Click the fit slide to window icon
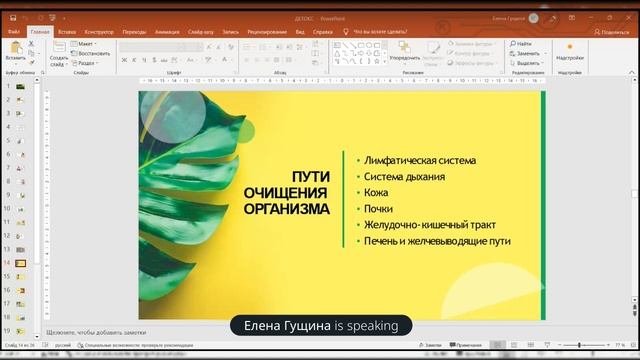Viewport: 640px width, 360px height. [x=633, y=345]
